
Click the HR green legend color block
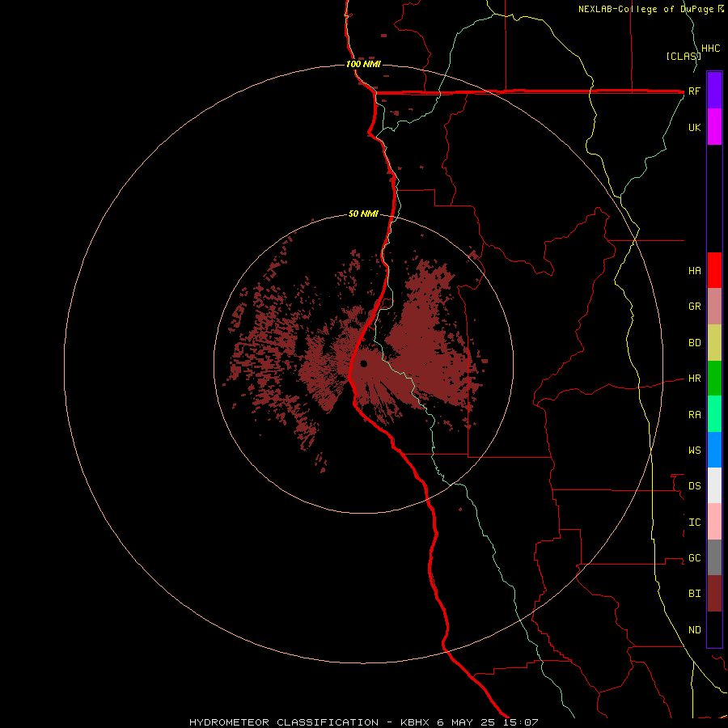pyautogui.click(x=714, y=379)
